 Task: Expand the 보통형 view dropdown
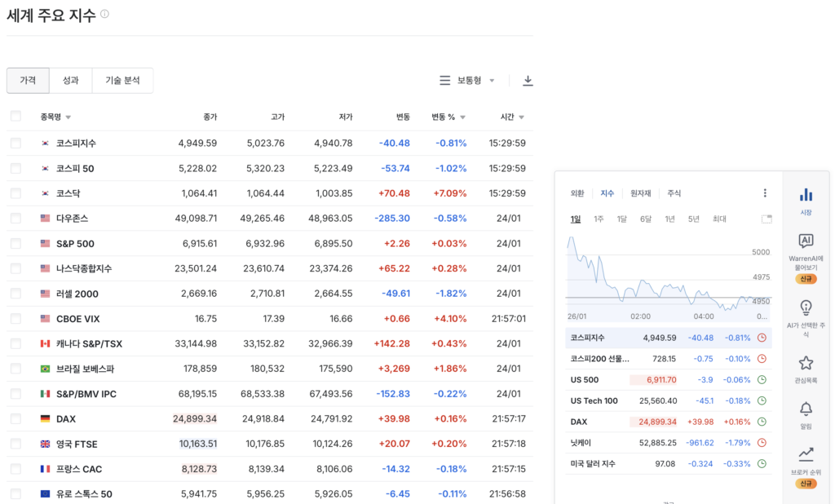click(467, 81)
